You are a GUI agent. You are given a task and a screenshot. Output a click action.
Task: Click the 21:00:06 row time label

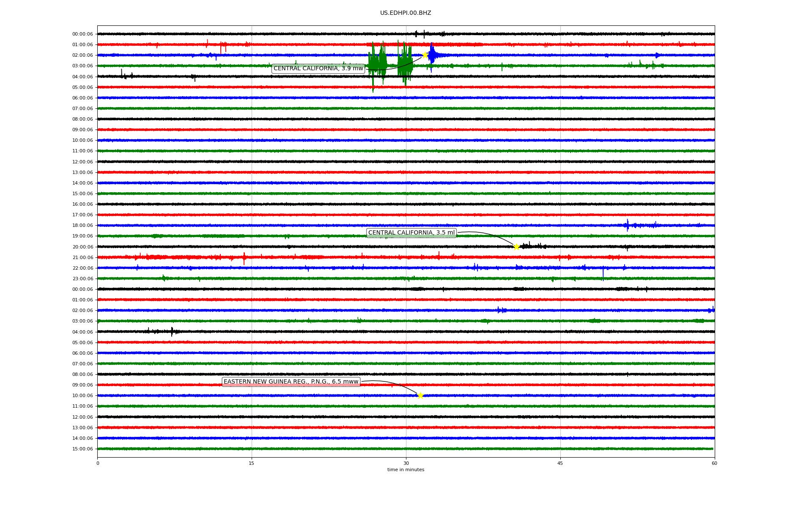[82, 258]
